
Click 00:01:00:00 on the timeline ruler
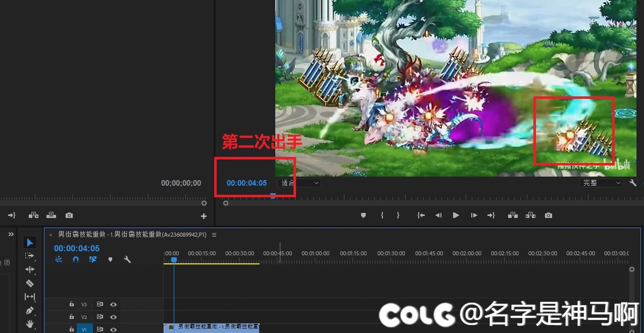316,253
